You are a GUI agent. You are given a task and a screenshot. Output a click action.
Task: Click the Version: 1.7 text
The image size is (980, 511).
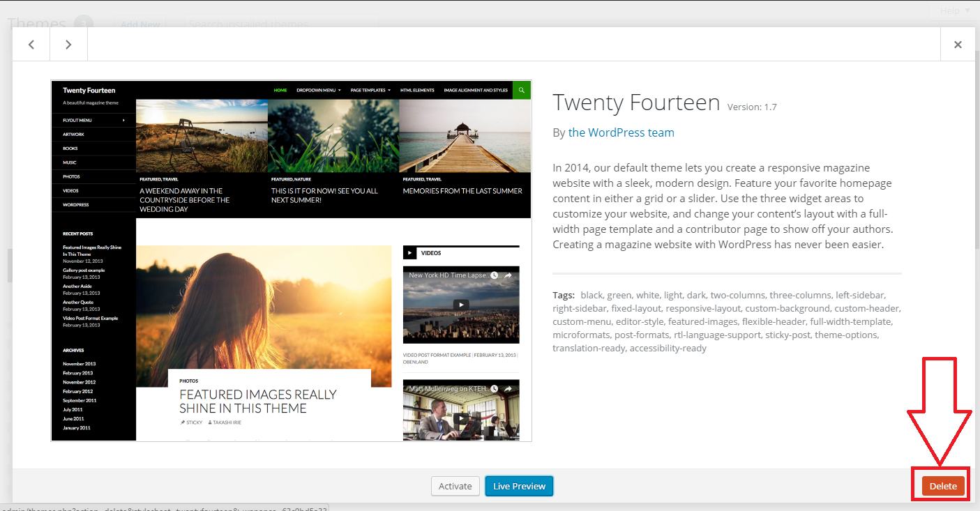point(752,107)
